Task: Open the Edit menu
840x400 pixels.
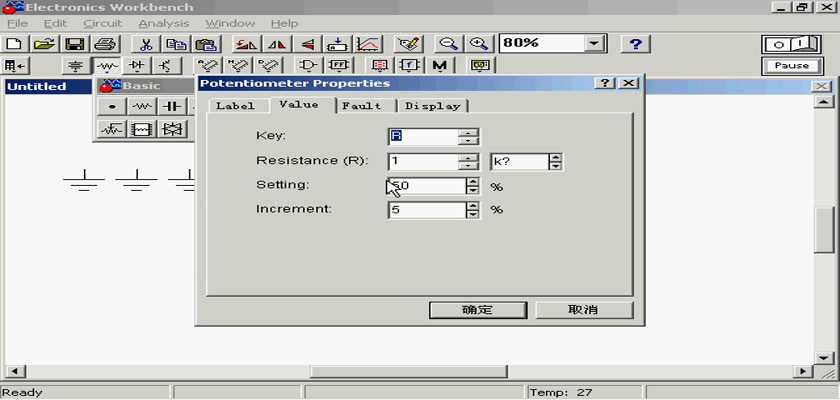Action: [56, 24]
